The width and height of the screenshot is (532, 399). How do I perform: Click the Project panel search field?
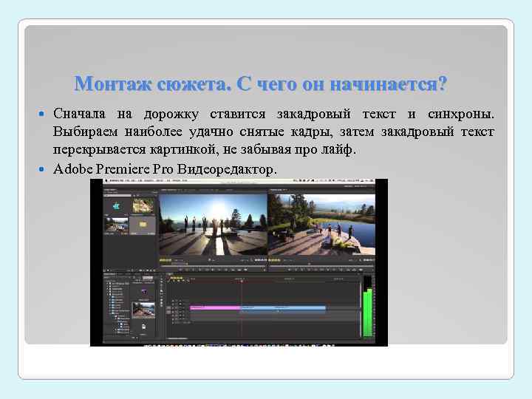pyautogui.click(x=117, y=196)
